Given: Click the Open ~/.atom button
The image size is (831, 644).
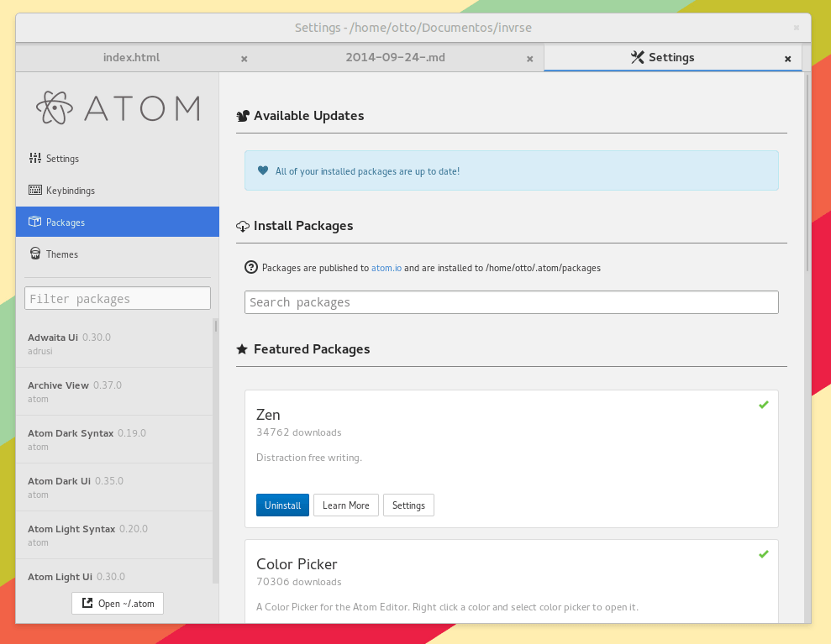Looking at the screenshot, I should click(117, 603).
